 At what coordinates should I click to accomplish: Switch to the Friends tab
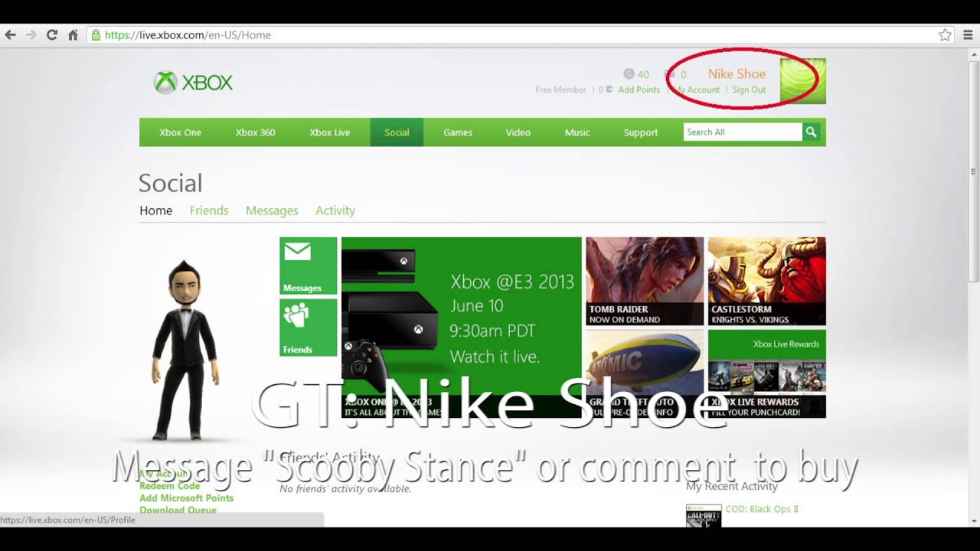209,210
